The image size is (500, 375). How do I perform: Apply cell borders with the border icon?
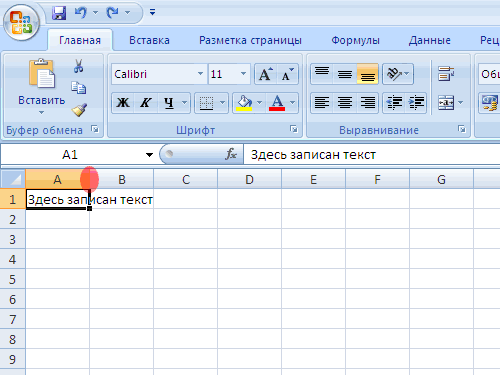[206, 103]
